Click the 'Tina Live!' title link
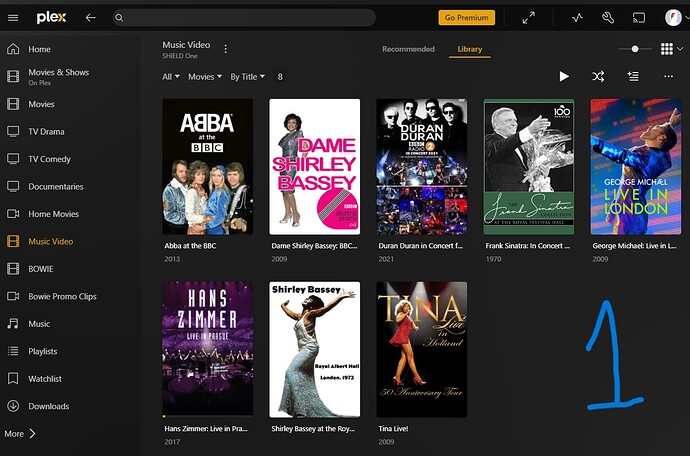Viewport: 690px width, 456px height. click(x=393, y=429)
